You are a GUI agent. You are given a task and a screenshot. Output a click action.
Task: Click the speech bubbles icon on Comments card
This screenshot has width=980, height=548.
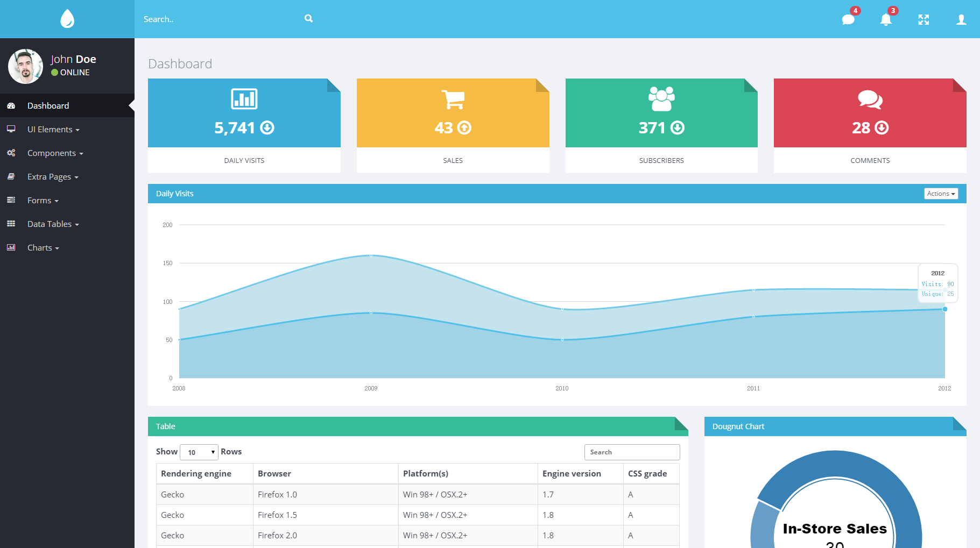(870, 99)
